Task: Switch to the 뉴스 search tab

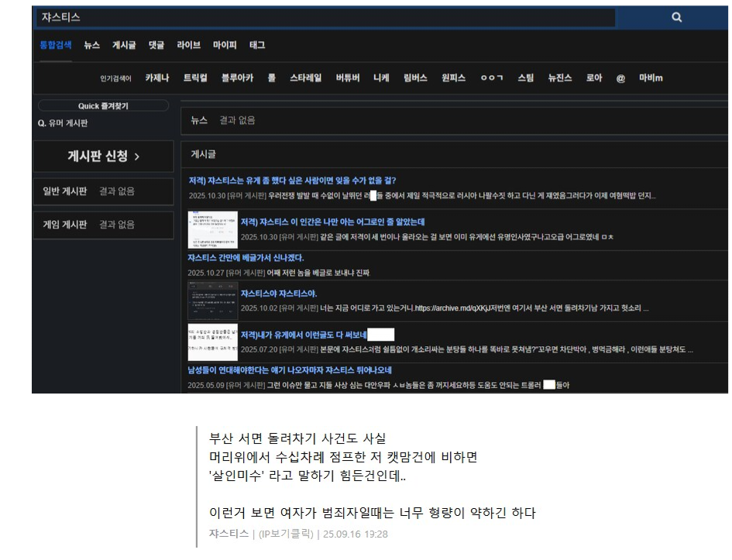Action: pos(91,46)
